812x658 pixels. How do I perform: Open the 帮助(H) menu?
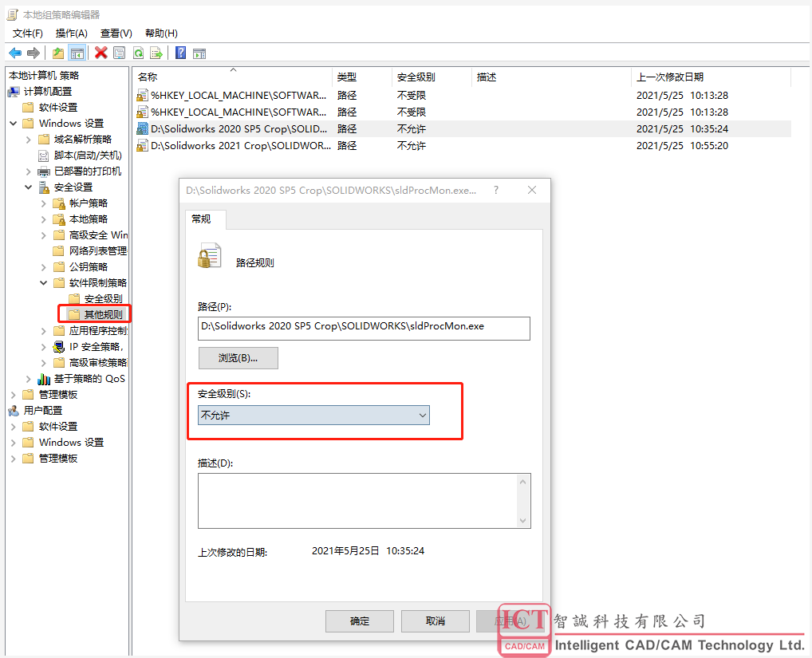click(162, 33)
